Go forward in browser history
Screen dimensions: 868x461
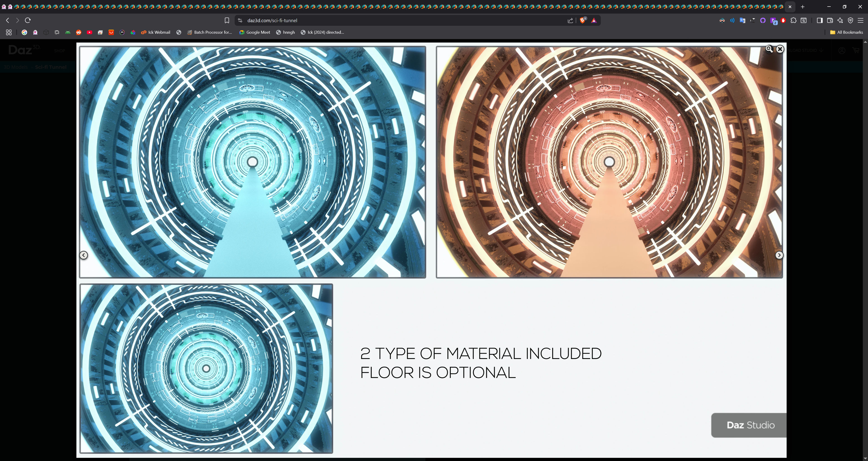click(18, 21)
